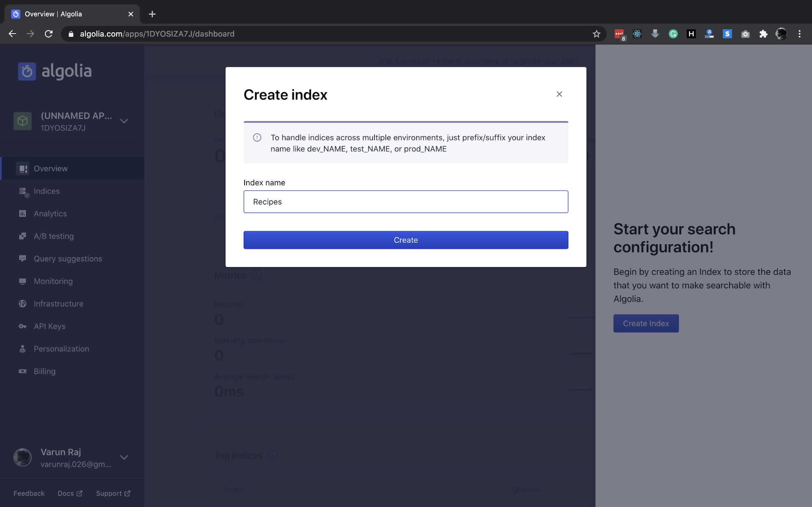This screenshot has width=812, height=507.
Task: Open the browser extensions puzzle icon
Action: tap(763, 34)
